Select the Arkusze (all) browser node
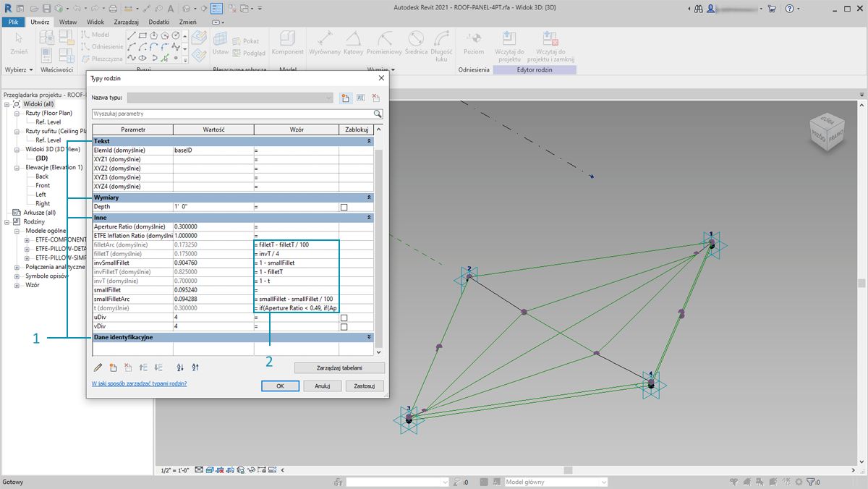868x489 pixels. click(x=39, y=213)
